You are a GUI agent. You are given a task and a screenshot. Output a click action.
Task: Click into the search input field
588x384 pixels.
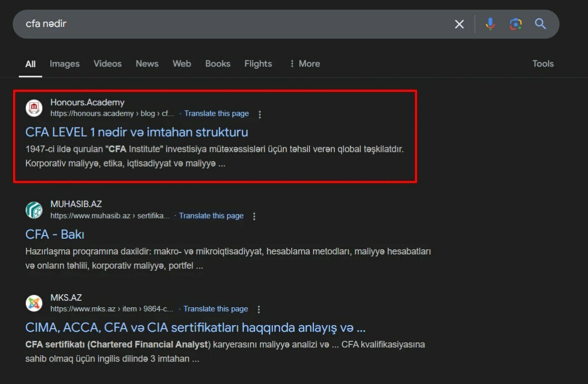pyautogui.click(x=228, y=24)
